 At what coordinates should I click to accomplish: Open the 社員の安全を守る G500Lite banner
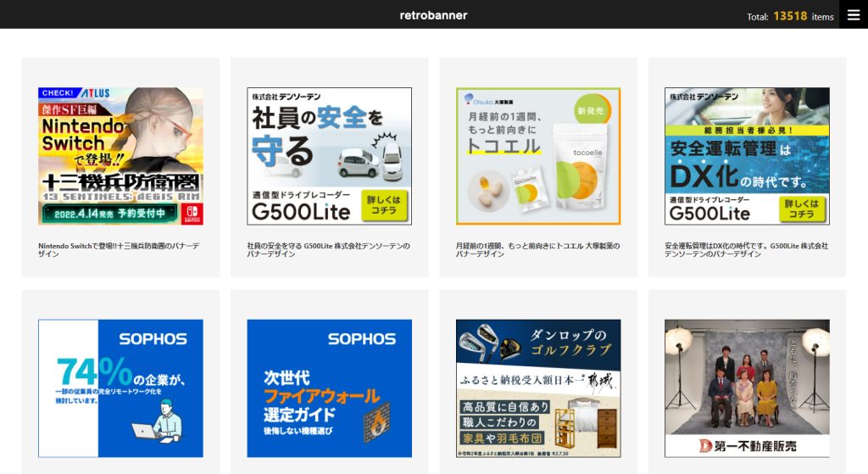(329, 156)
